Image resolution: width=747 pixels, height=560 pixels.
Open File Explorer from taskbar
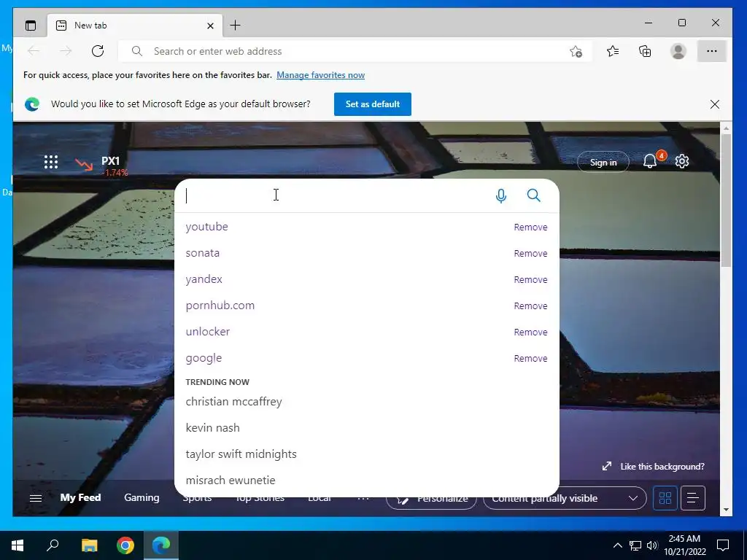pyautogui.click(x=89, y=545)
